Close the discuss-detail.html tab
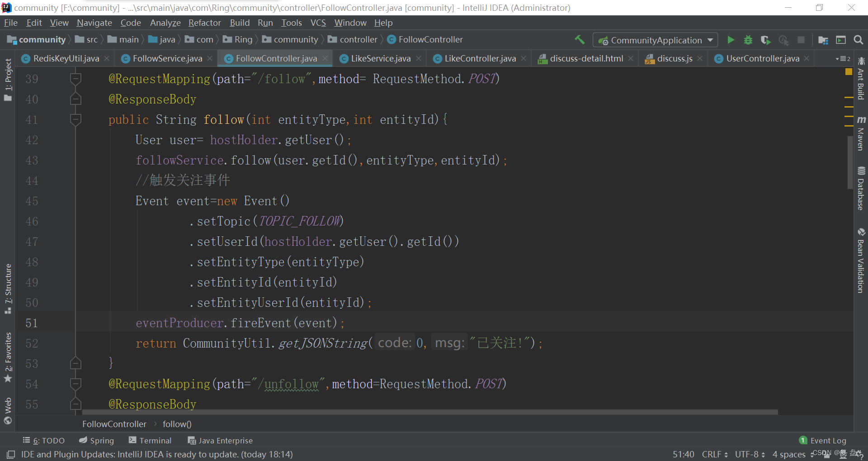 (631, 58)
